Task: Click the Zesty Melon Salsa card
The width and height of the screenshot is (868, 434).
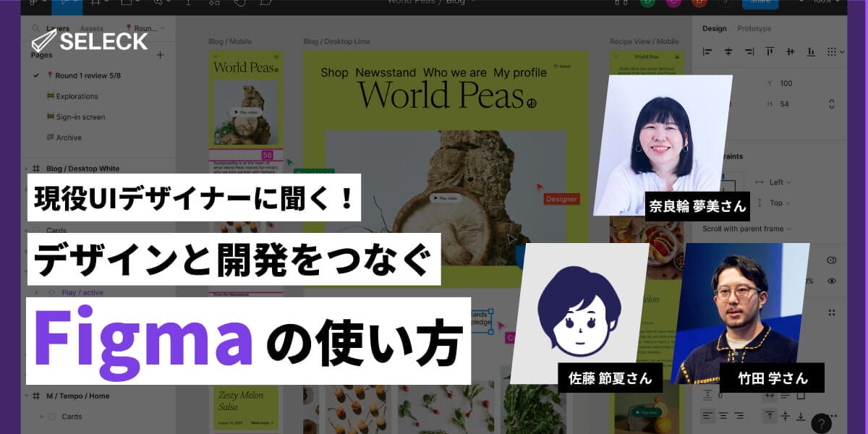Action: [245, 408]
